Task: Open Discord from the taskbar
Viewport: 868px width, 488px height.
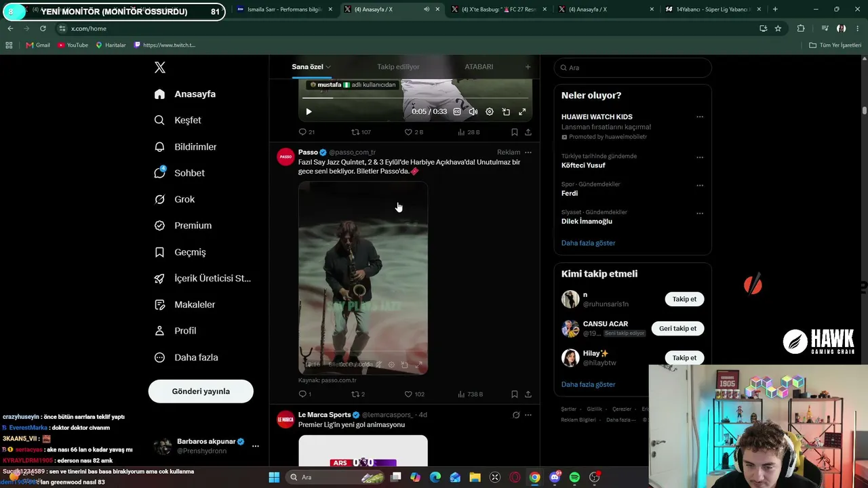Action: pos(555,477)
